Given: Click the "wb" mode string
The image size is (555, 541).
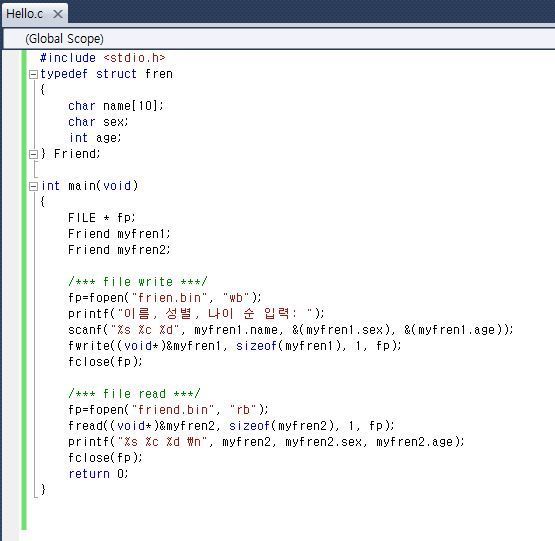Looking at the screenshot, I should pyautogui.click(x=236, y=298).
